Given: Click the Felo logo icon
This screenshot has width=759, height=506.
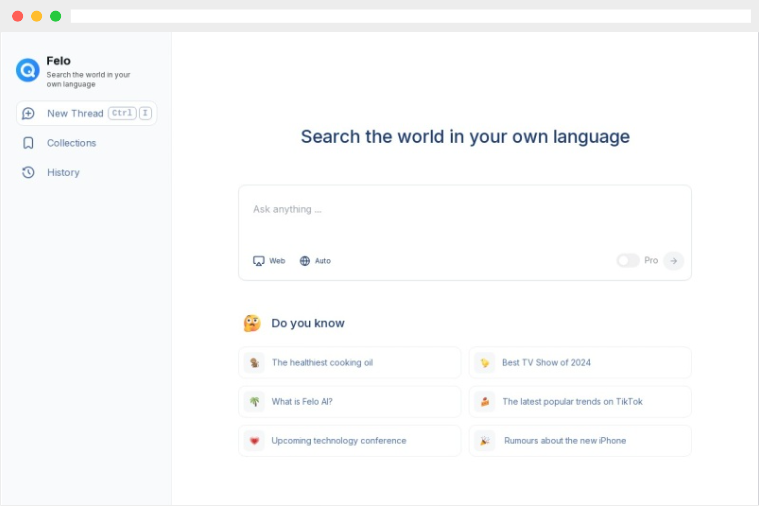Looking at the screenshot, I should coord(27,70).
